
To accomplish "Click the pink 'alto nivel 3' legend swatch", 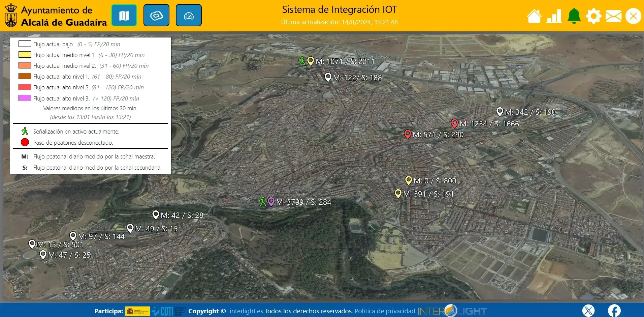I will pyautogui.click(x=25, y=98).
